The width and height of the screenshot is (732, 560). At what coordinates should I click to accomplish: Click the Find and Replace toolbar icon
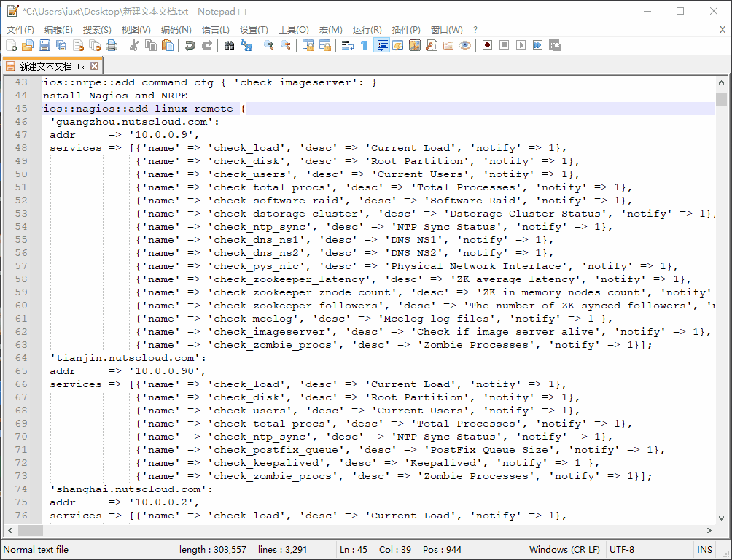(246, 45)
